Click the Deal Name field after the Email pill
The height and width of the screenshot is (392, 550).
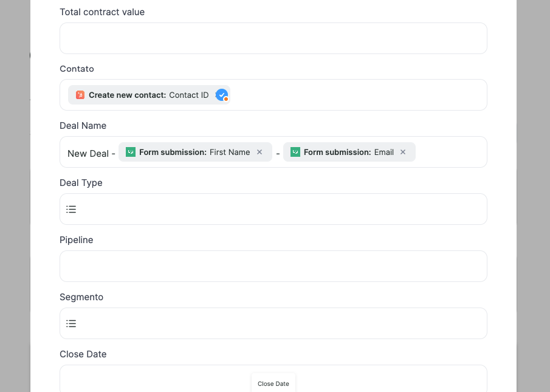point(451,152)
